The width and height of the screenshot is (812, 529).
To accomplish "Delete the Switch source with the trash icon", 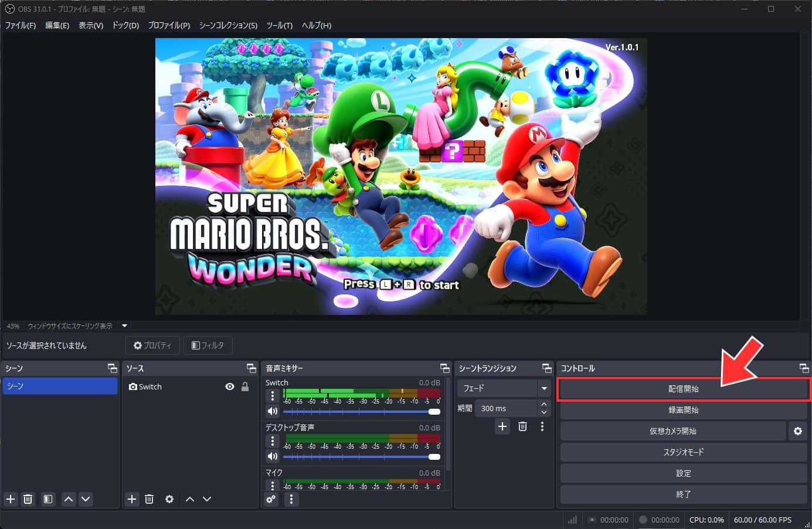I will point(149,499).
